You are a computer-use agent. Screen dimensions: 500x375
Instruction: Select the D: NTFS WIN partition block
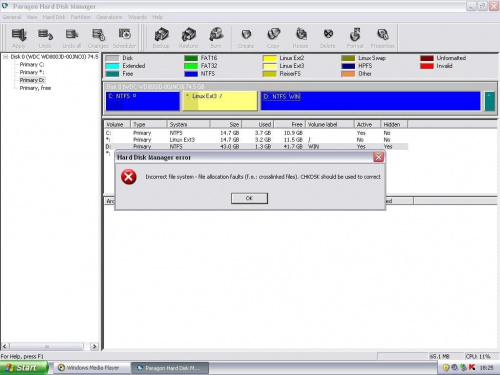click(370, 101)
